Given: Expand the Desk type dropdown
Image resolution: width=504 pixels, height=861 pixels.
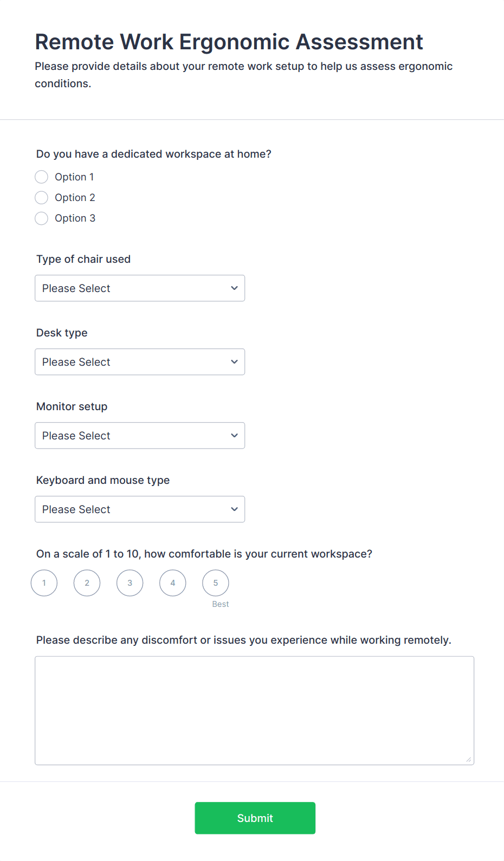Looking at the screenshot, I should click(139, 362).
